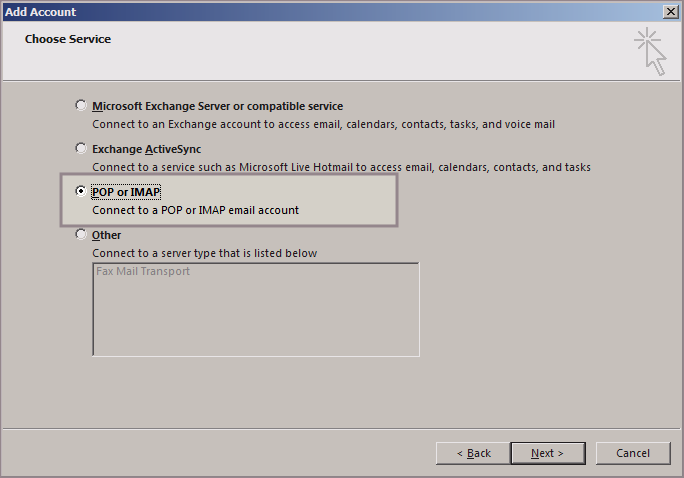Click 'Connect to a server type' description
The width and height of the screenshot is (684, 478).
pyautogui.click(x=204, y=253)
